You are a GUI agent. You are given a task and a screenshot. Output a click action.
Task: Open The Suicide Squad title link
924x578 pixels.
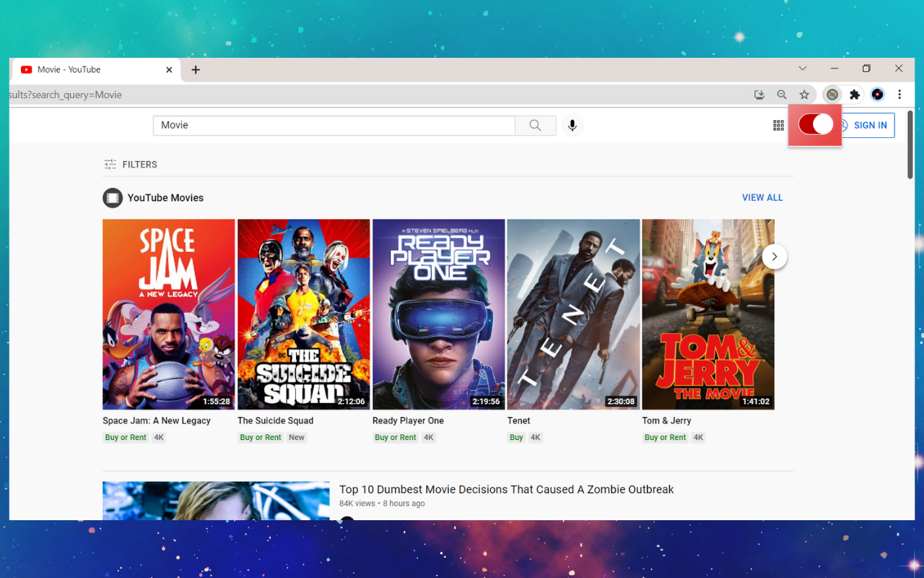coord(276,420)
